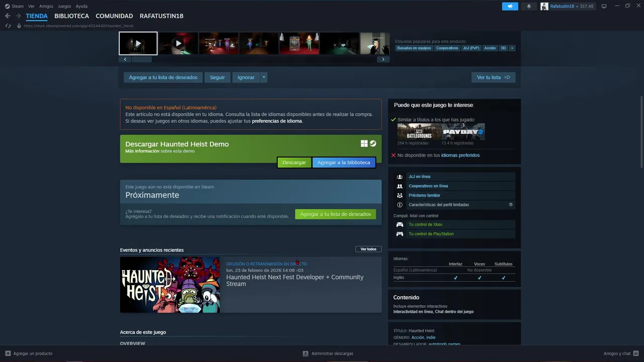
Task: Go back with the left arrow
Action: tap(8, 16)
